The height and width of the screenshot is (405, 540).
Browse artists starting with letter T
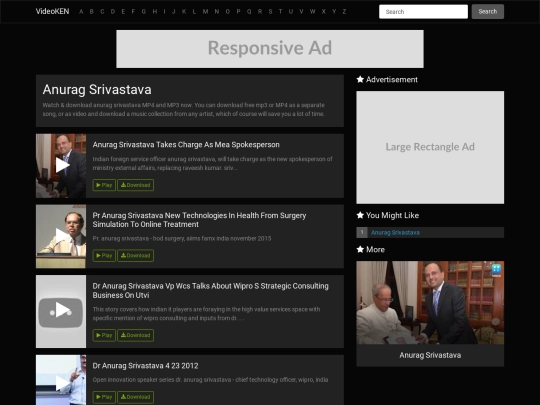280,12
